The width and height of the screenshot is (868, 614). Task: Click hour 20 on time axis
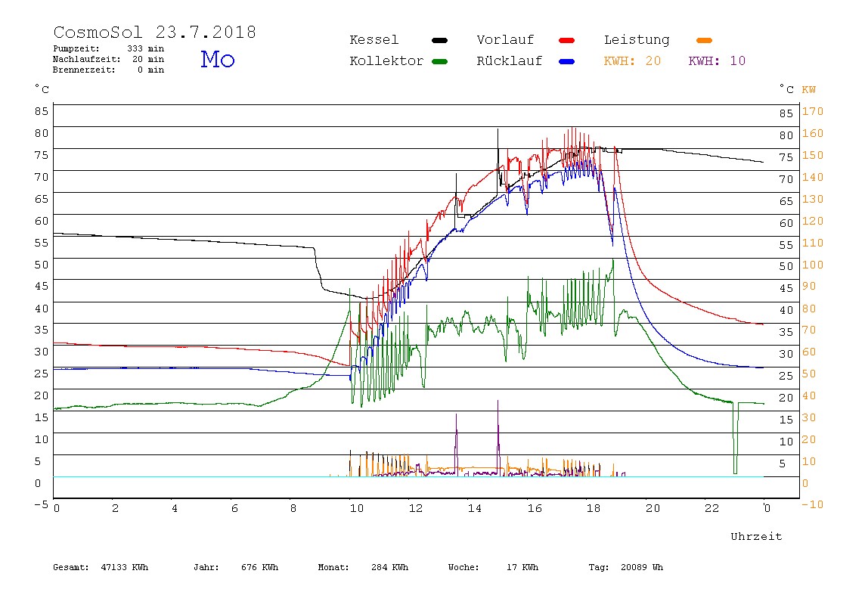pos(653,508)
